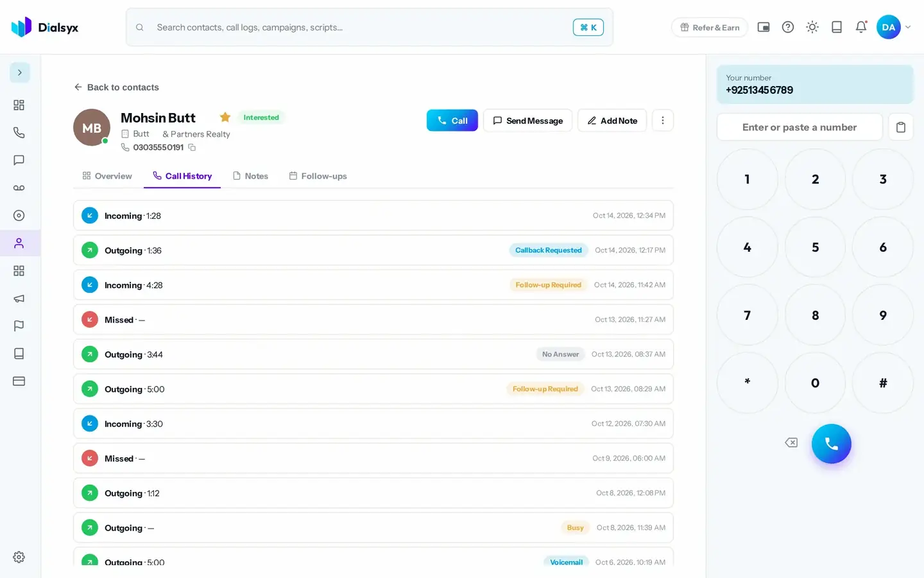
Task: Open settings gear in sidebar
Action: point(19,557)
